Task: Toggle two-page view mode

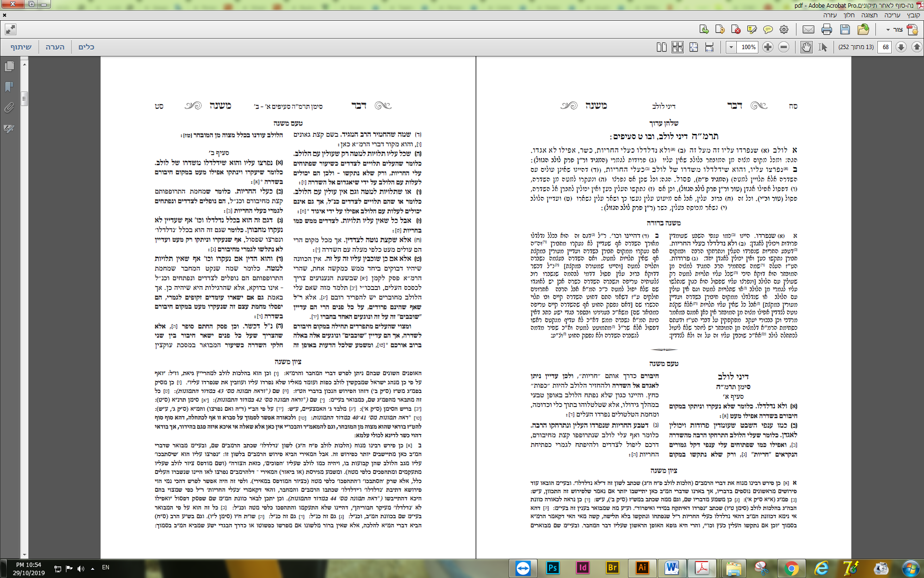Action: click(x=662, y=47)
